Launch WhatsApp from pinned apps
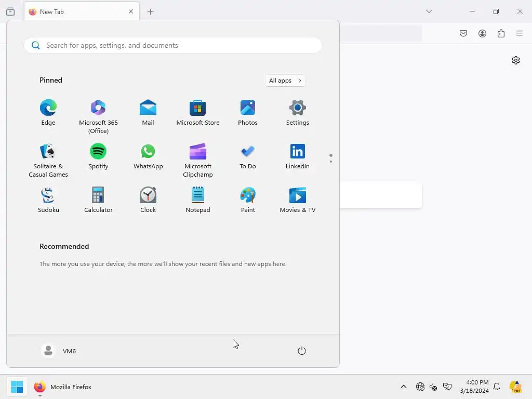 click(x=148, y=156)
